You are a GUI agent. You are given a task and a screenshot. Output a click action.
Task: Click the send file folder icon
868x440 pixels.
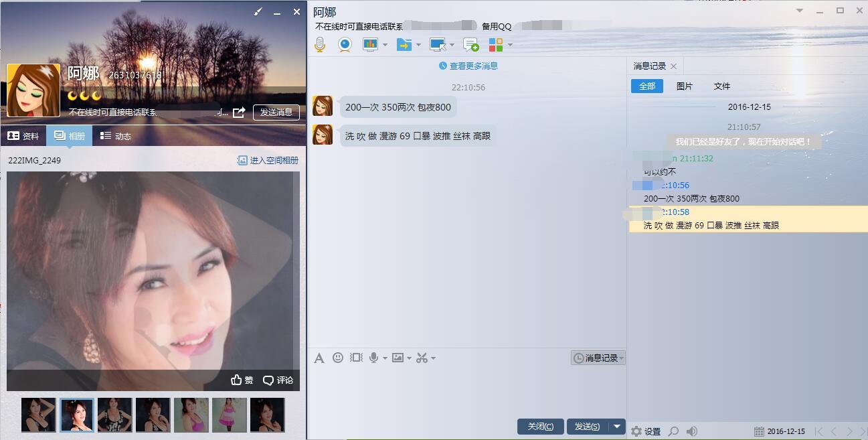pos(404,45)
